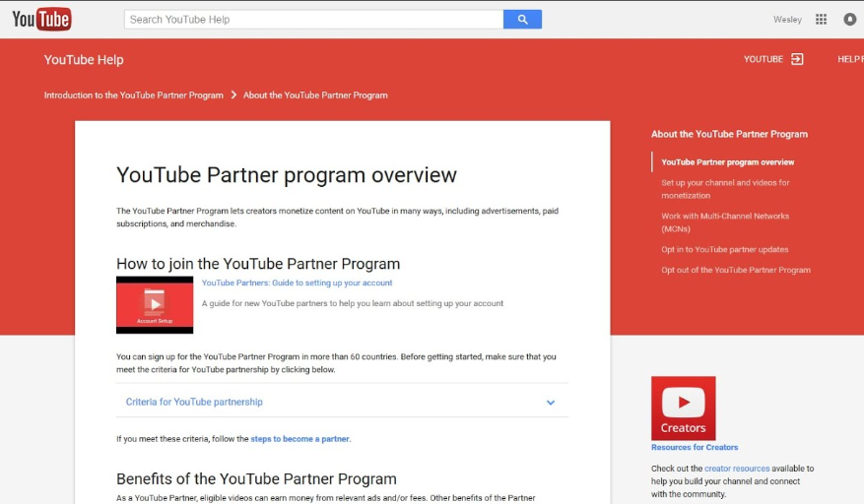The width and height of the screenshot is (864, 504).
Task: Open Opt out of the YouTube Partner Program
Action: (x=736, y=270)
